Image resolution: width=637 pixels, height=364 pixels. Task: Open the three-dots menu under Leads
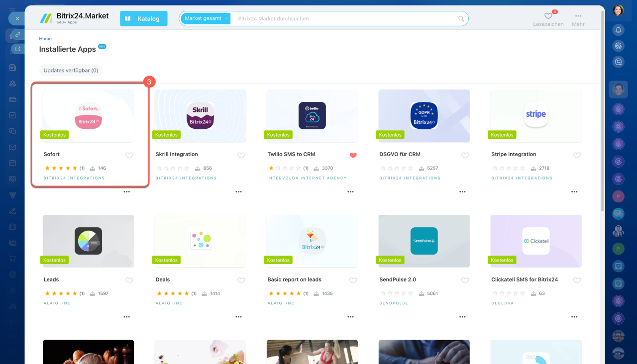tap(127, 317)
